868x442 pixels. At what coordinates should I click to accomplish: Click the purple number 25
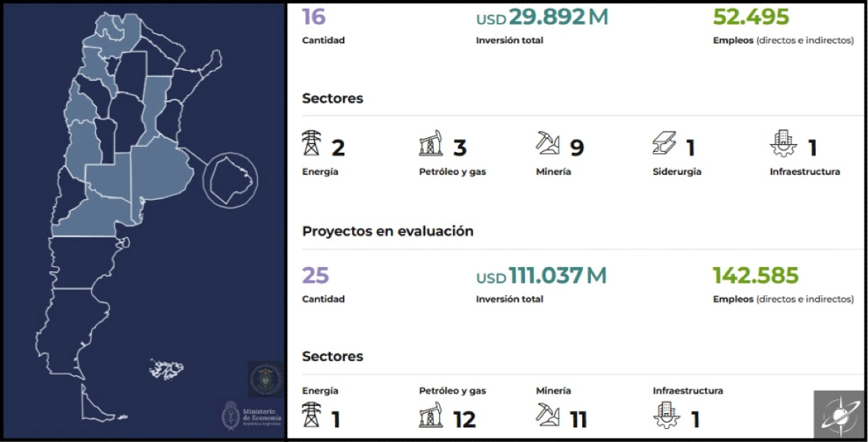(x=315, y=276)
